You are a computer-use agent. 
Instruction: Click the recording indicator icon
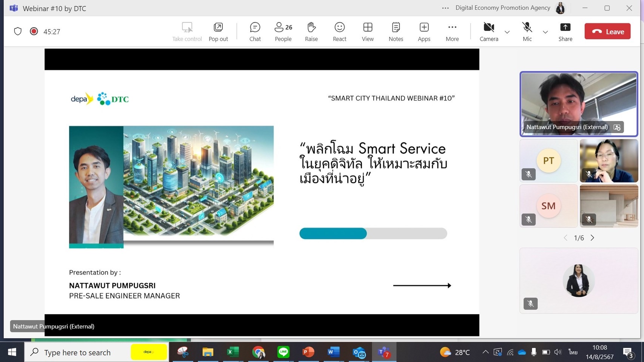tap(34, 31)
